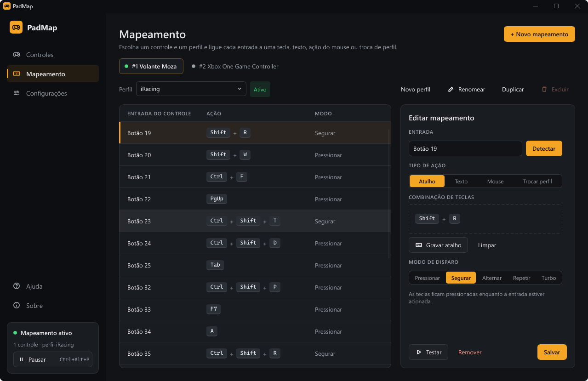Click the PadMap title bar app icon

point(6,6)
